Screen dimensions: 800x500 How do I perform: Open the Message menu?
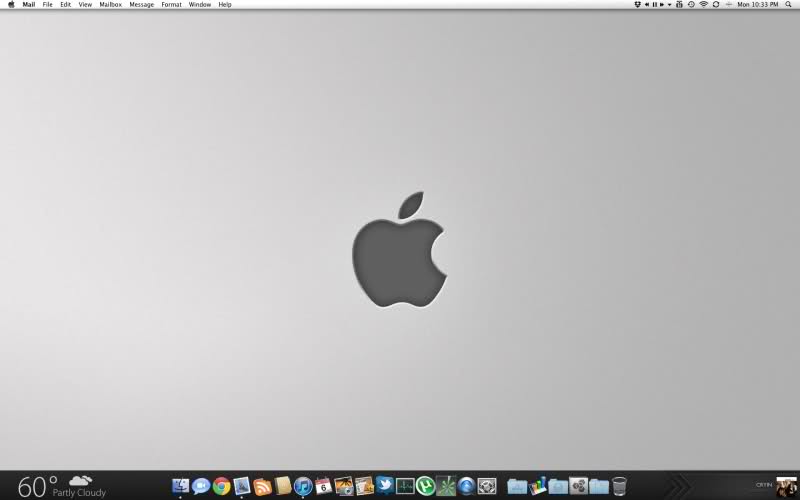pyautogui.click(x=141, y=5)
